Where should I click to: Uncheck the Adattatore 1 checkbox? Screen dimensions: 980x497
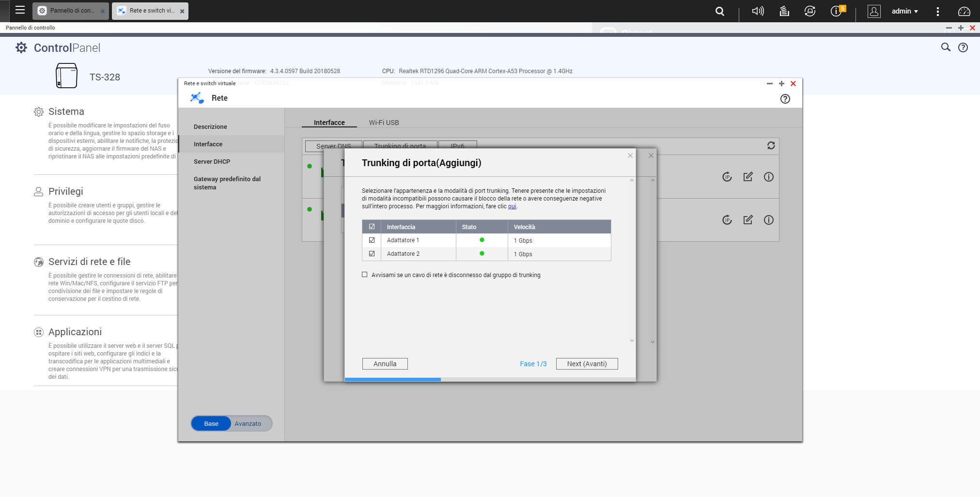tap(372, 240)
